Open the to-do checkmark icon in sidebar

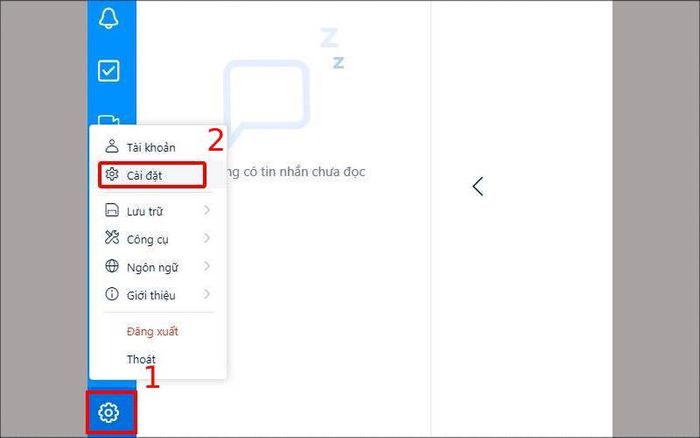pos(108,71)
